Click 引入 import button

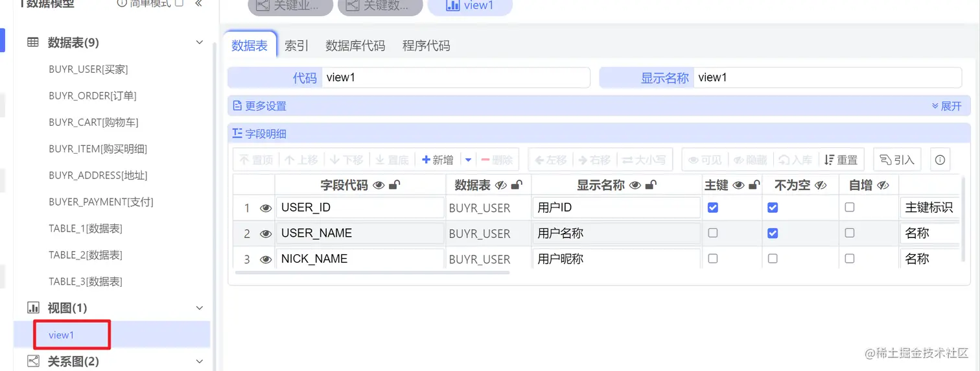[897, 160]
